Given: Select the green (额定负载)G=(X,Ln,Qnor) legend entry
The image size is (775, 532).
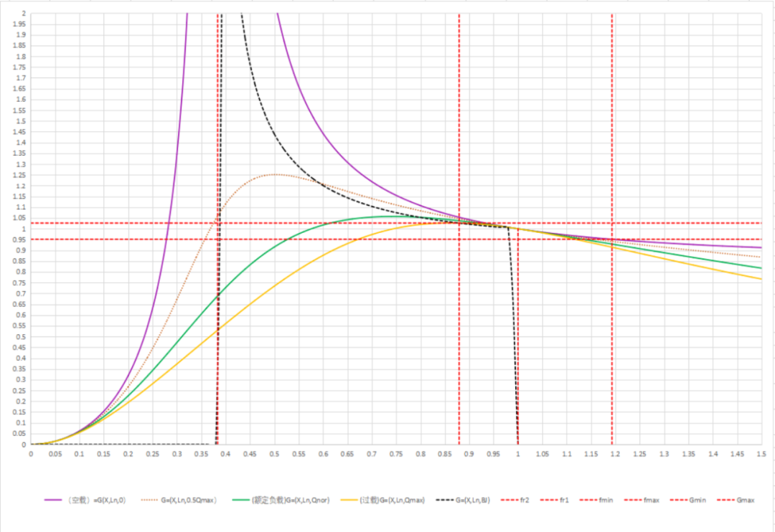Looking at the screenshot, I should [281, 500].
